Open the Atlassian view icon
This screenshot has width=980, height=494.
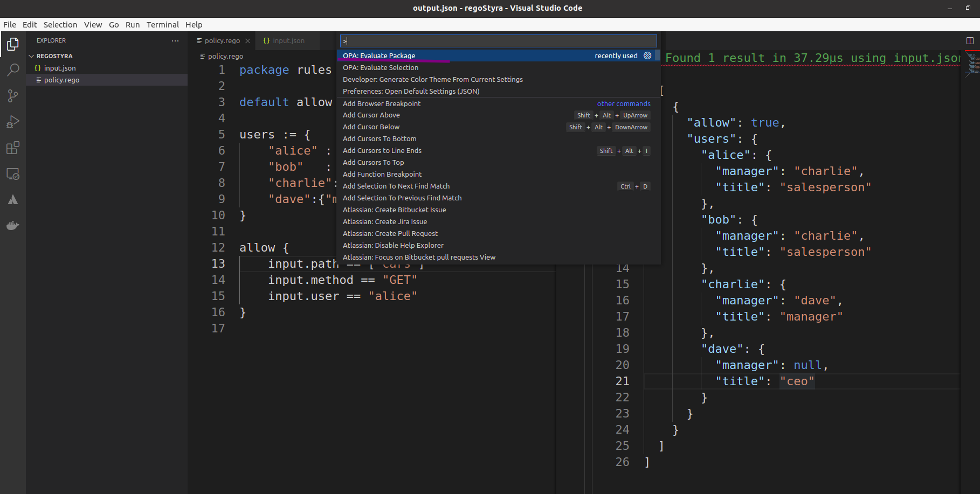coord(13,200)
